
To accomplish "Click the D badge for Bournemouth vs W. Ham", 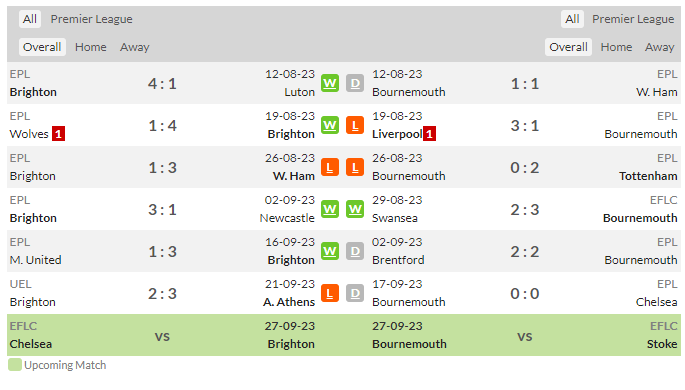I will pos(355,83).
